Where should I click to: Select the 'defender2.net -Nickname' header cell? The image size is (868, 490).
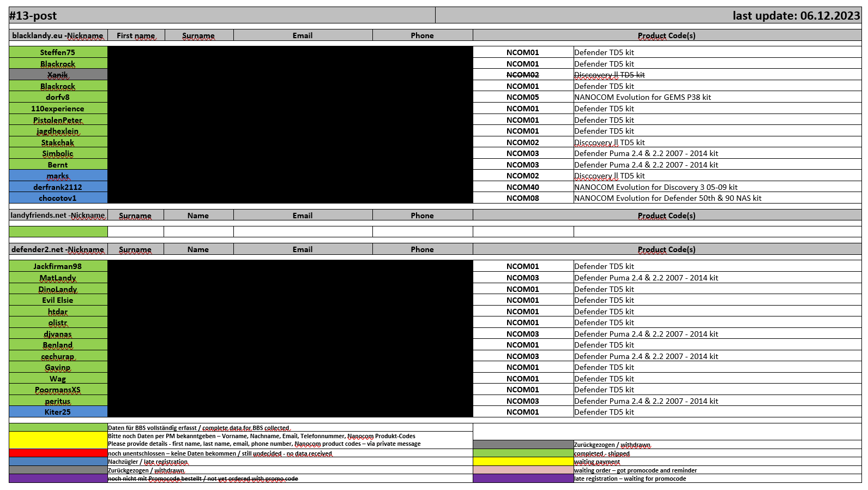[x=58, y=249]
